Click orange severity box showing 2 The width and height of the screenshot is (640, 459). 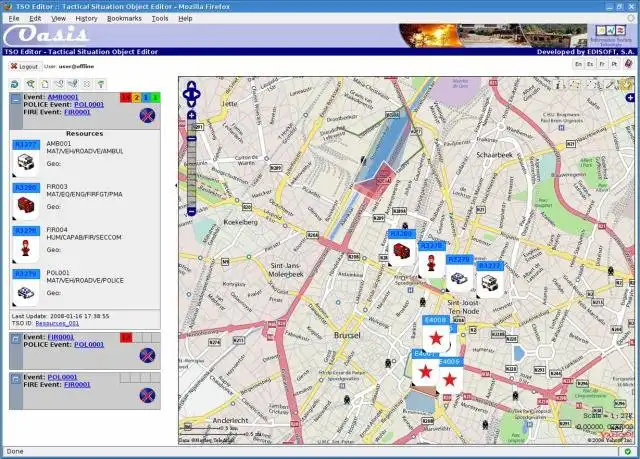pos(136,98)
